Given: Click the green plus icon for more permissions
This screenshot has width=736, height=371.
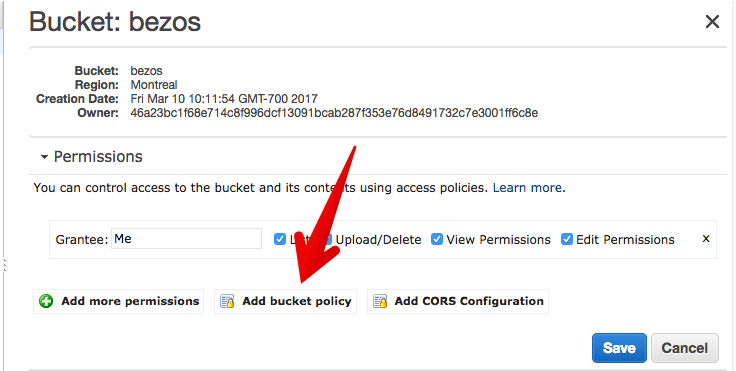Looking at the screenshot, I should point(46,301).
